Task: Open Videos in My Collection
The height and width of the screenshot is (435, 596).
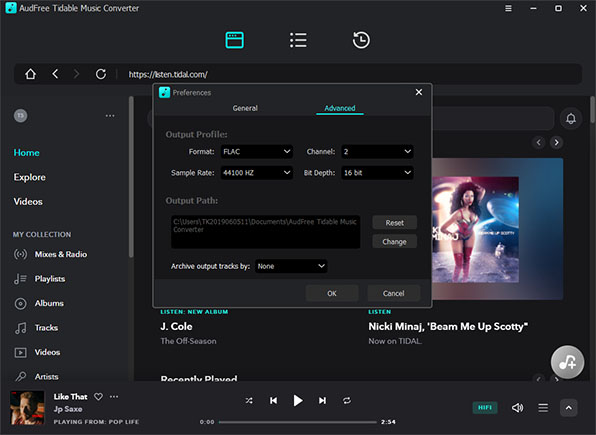Action: [37, 352]
